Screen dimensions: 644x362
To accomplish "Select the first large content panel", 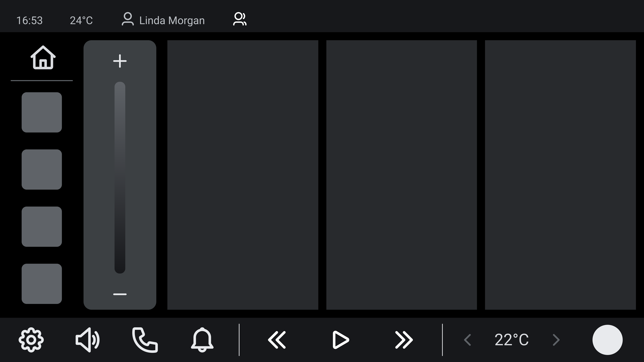I will 243,175.
